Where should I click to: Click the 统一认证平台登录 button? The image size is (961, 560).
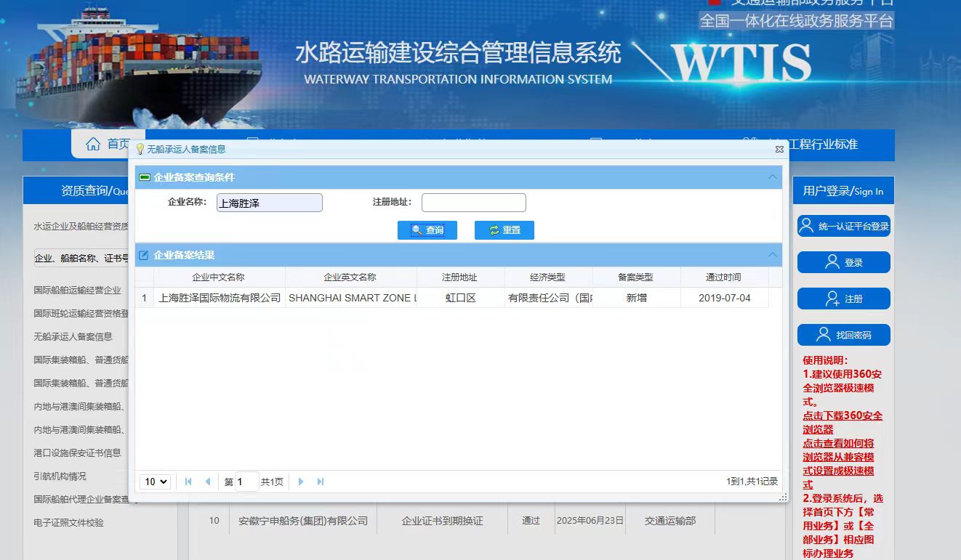(x=843, y=226)
